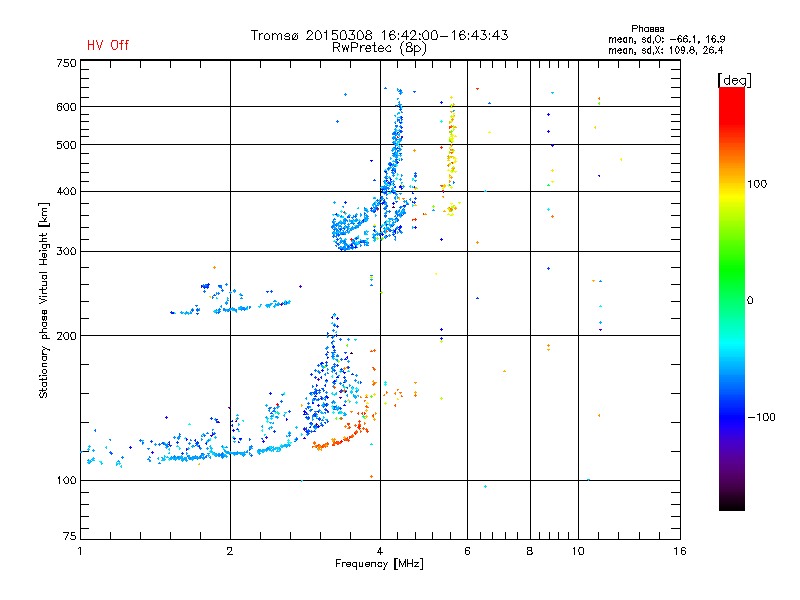Image resolution: width=800 pixels, height=600 pixels.
Task: Click the y-axis tick label '500'
Action: point(66,145)
